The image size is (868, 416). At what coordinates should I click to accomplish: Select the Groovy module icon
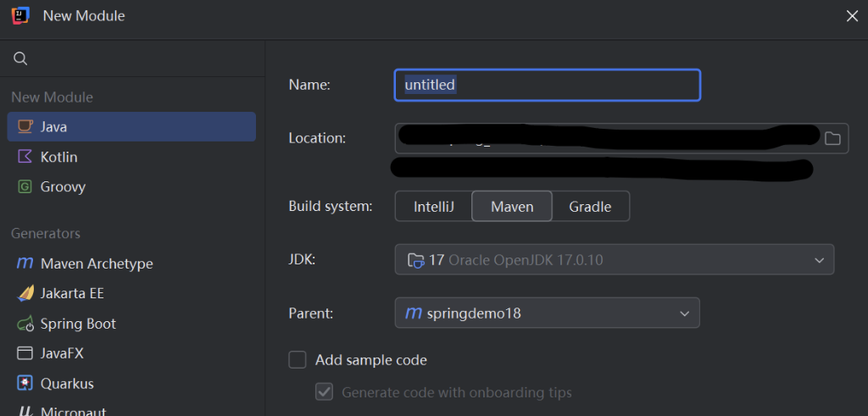point(25,187)
